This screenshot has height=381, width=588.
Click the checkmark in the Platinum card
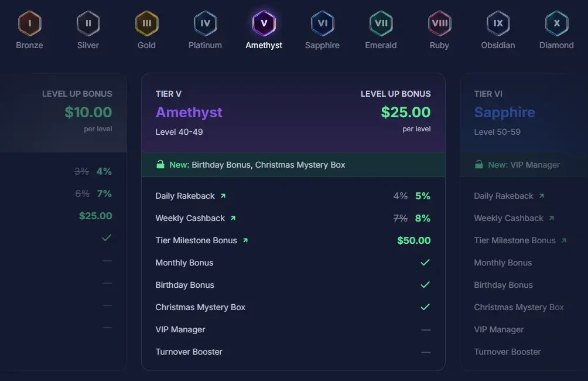[x=107, y=237]
